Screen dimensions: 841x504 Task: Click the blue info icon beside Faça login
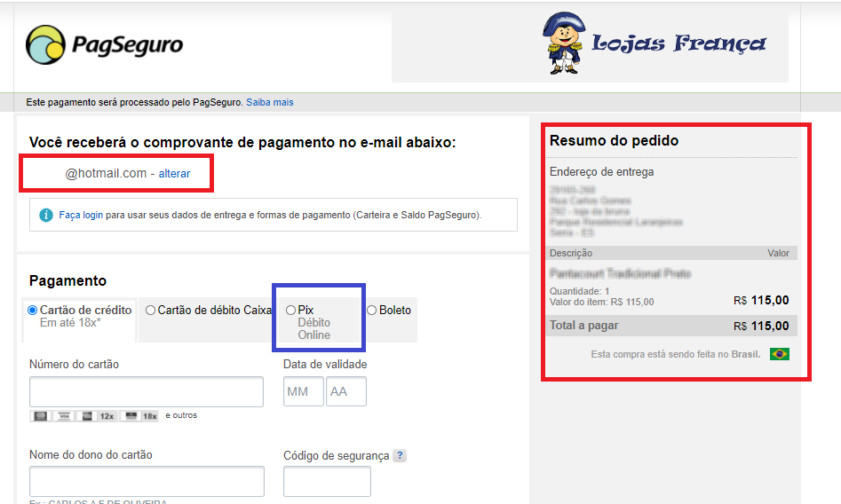tap(46, 215)
